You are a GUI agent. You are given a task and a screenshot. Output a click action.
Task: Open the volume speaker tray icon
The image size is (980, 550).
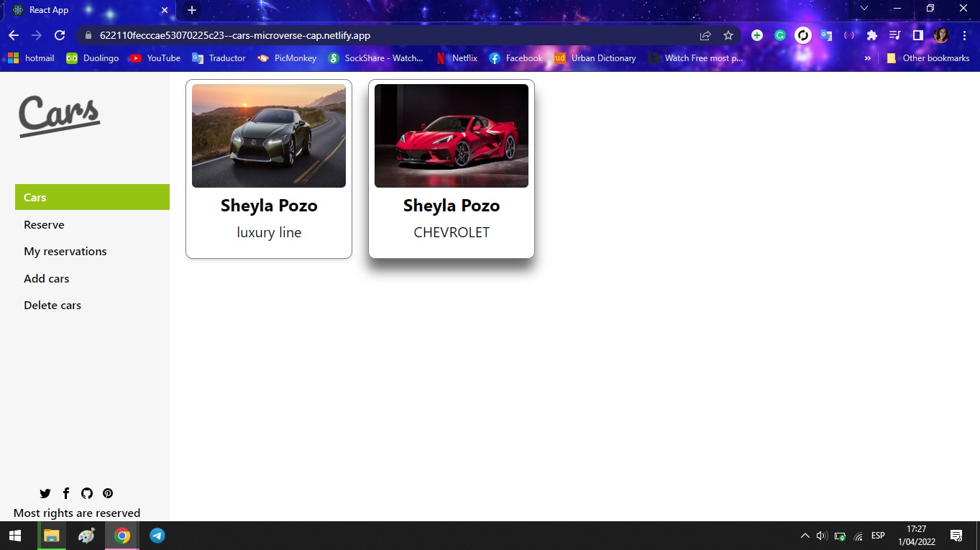coord(822,536)
